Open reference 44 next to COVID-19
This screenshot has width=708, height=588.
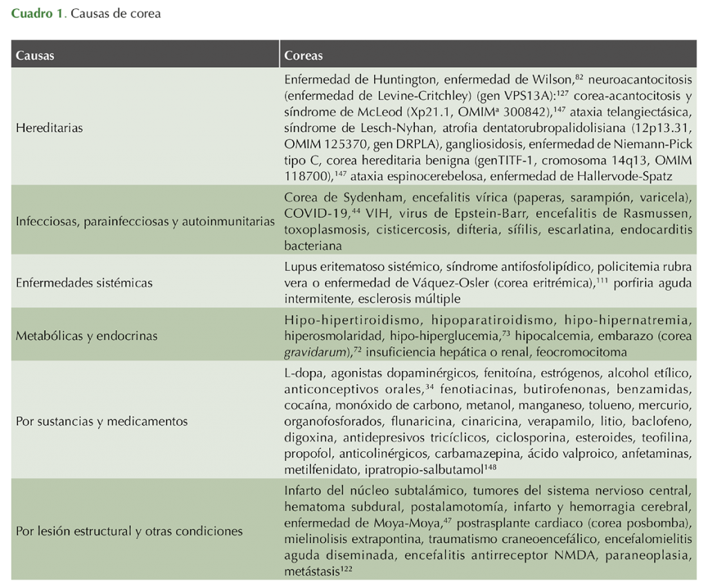357,210
